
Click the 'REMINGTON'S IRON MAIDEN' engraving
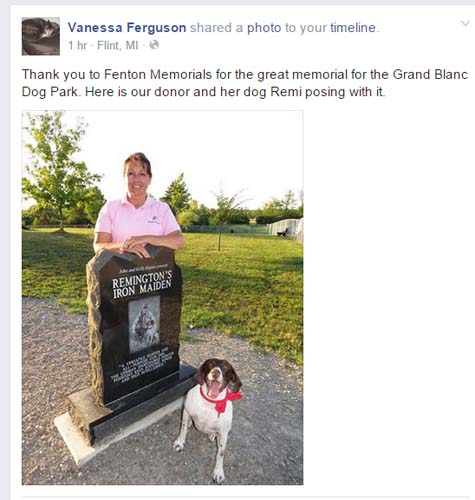(x=142, y=284)
